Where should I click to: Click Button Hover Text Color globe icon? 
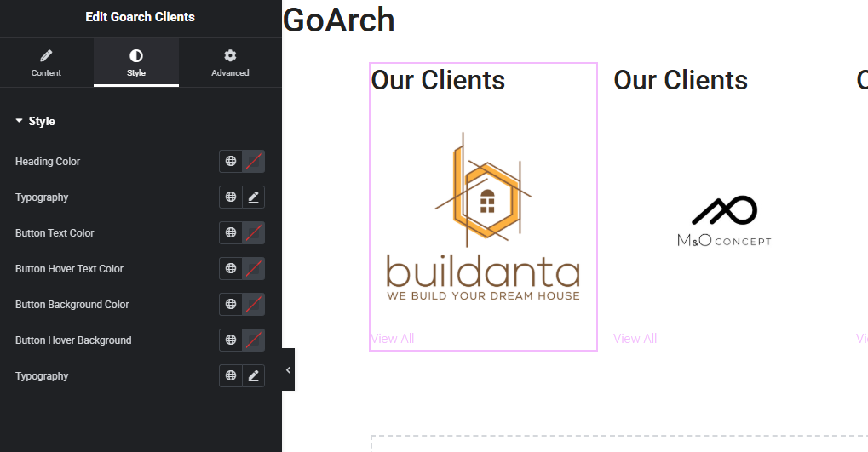pyautogui.click(x=231, y=268)
